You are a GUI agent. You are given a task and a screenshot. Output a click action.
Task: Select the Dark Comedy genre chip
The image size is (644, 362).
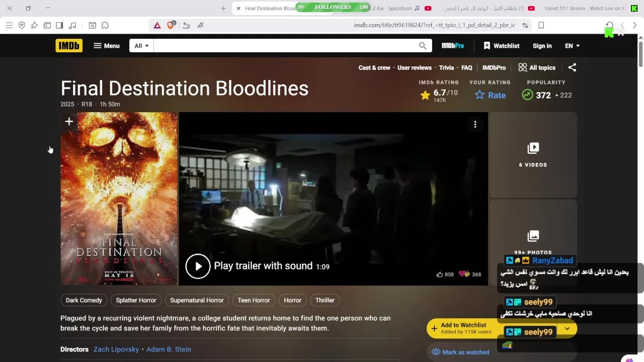tap(84, 300)
